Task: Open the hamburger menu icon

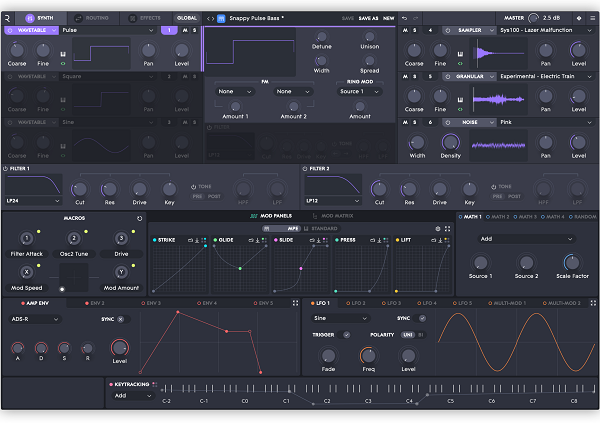Action: pos(592,18)
